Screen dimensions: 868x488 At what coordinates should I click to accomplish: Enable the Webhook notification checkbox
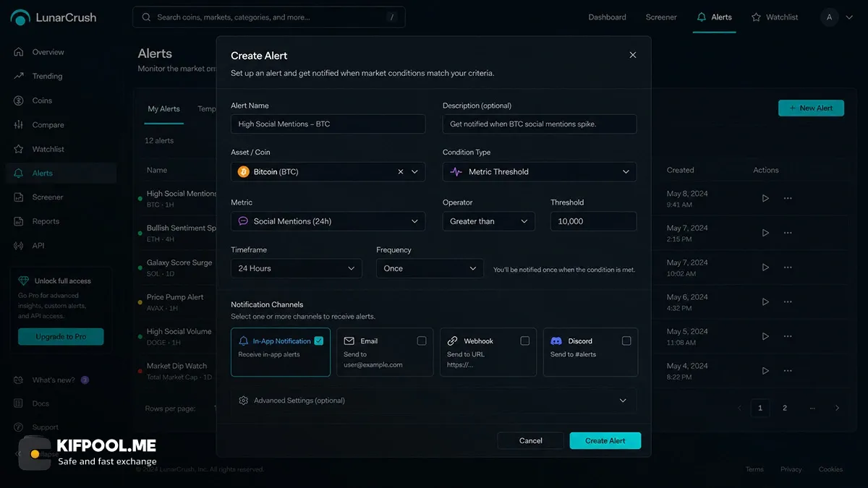tap(525, 341)
